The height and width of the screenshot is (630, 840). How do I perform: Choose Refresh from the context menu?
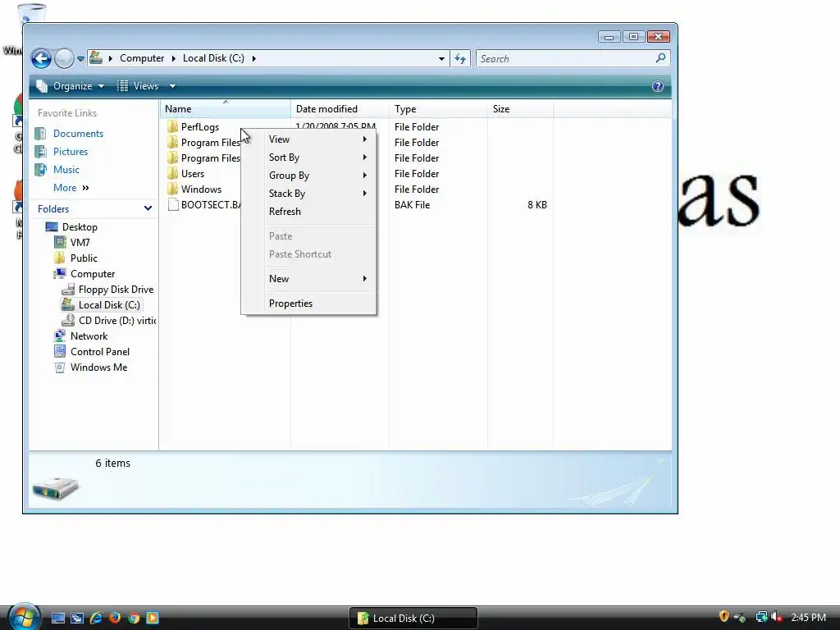[308, 212]
